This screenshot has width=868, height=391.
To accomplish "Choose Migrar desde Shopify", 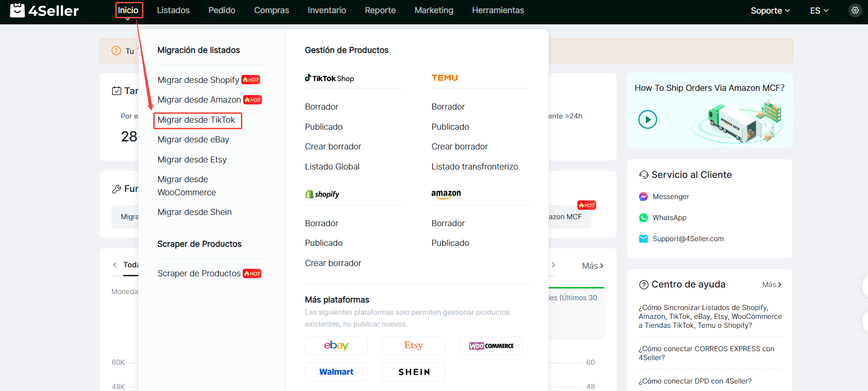I will click(x=198, y=80).
